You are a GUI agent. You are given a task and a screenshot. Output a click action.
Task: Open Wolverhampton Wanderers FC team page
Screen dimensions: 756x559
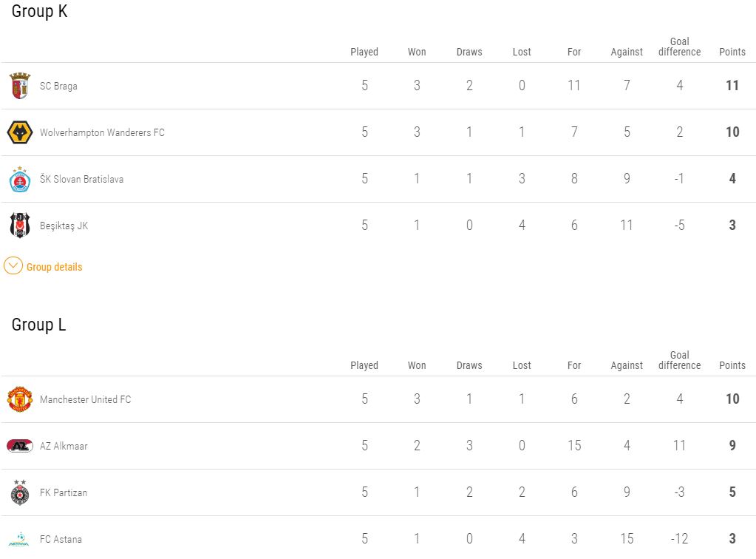[x=102, y=133]
